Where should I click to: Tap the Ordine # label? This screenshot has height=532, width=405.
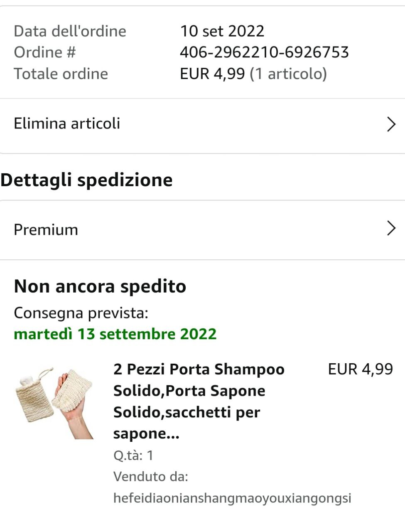(x=45, y=52)
